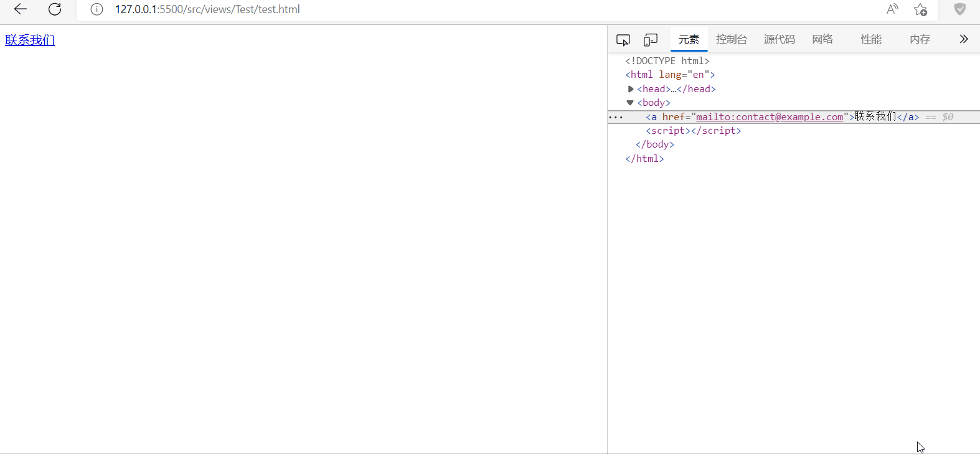
Task: Open the three-dots menu beside the anchor row
Action: coord(615,117)
